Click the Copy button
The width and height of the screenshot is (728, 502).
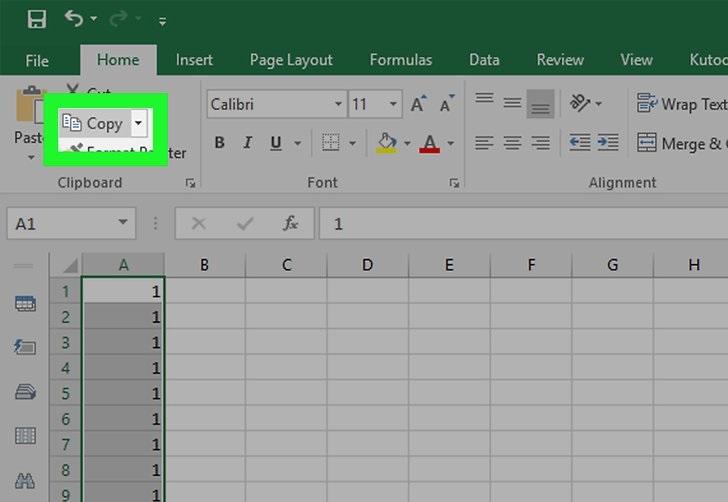[x=94, y=124]
